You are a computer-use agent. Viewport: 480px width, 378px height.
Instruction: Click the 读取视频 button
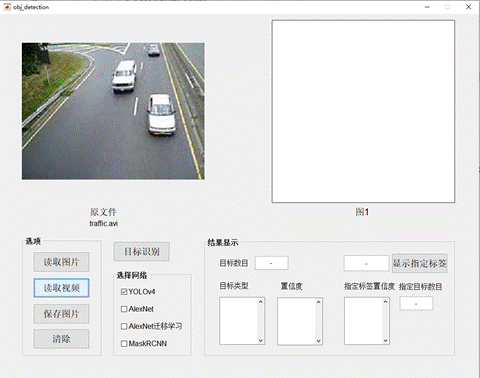pos(61,288)
